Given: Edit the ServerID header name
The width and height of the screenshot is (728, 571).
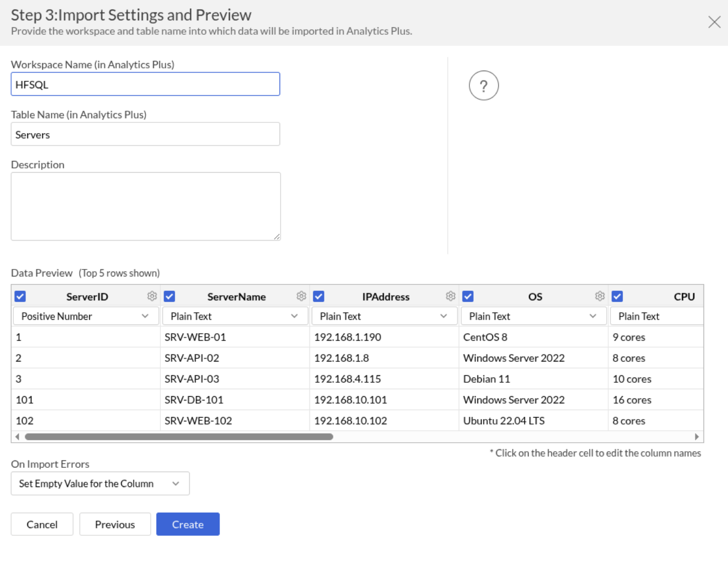Looking at the screenshot, I should click(87, 297).
